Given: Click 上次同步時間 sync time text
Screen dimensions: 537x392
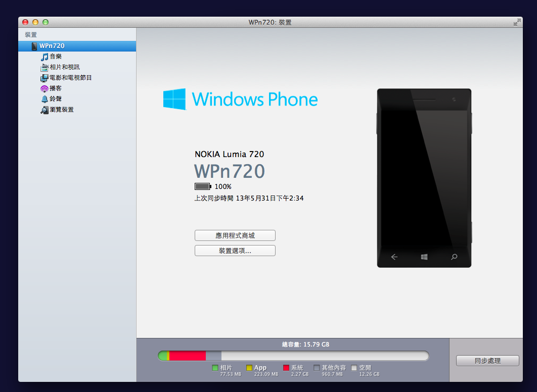Looking at the screenshot, I should coord(249,198).
